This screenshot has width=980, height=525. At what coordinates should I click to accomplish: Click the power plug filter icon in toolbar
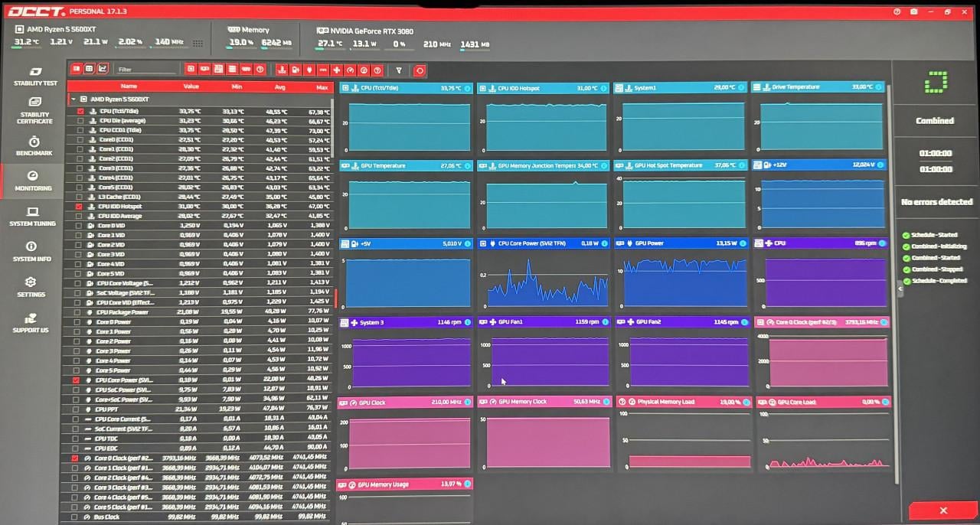coord(309,70)
